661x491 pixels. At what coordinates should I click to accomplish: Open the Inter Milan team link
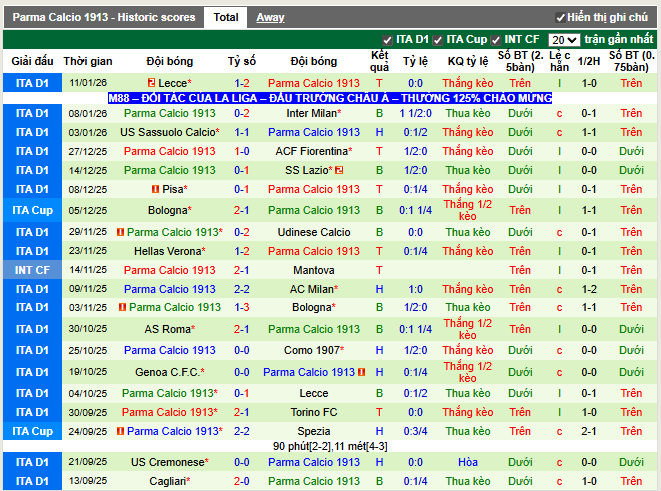pyautogui.click(x=314, y=113)
